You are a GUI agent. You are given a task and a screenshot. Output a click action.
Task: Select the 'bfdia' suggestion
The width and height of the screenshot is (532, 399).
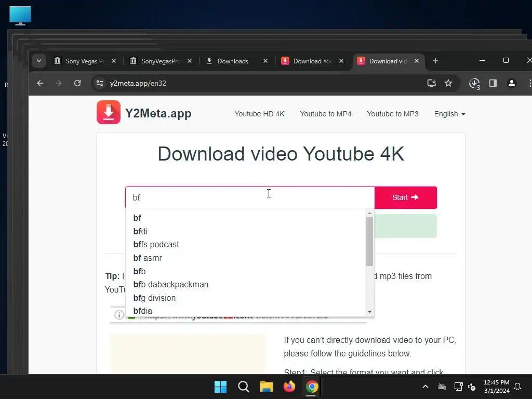(x=246, y=311)
